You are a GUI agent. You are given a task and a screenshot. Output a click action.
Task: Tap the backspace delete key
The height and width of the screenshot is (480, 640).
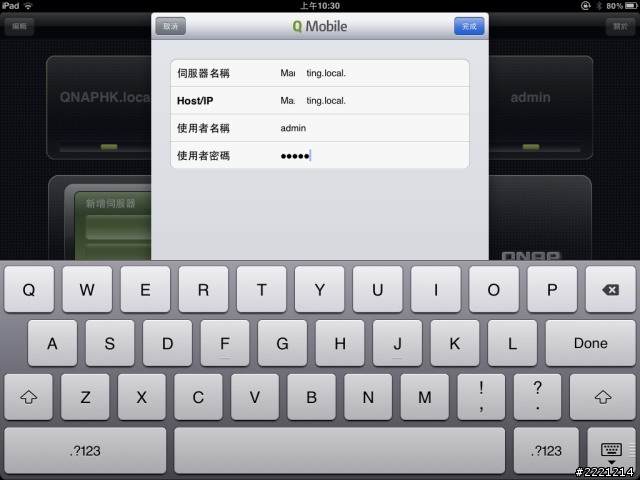(x=610, y=289)
